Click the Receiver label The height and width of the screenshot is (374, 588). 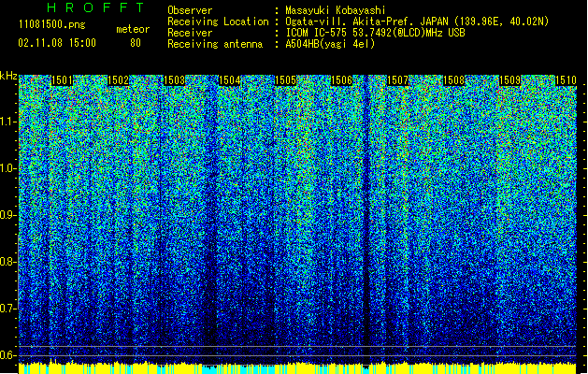coord(190,33)
